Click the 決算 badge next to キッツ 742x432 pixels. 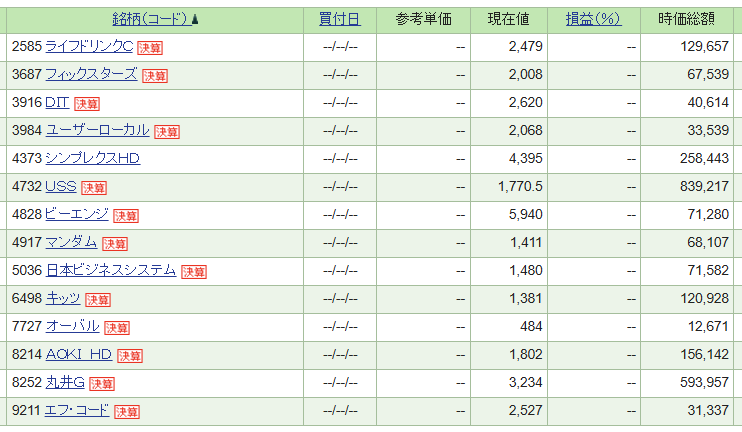point(98,300)
